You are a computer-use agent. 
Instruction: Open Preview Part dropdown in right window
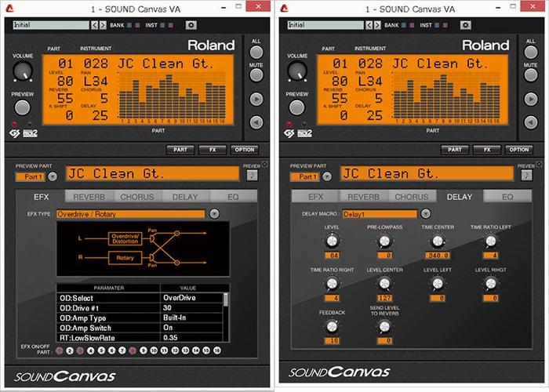(x=327, y=176)
